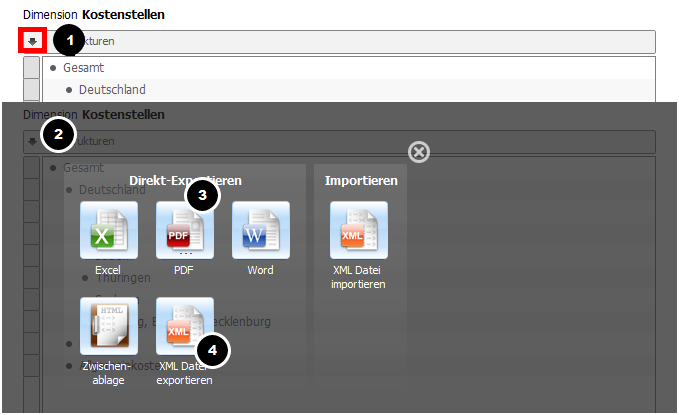This screenshot has width=679, height=415.
Task: Choose XML Datei importieren icon
Action: click(359, 230)
